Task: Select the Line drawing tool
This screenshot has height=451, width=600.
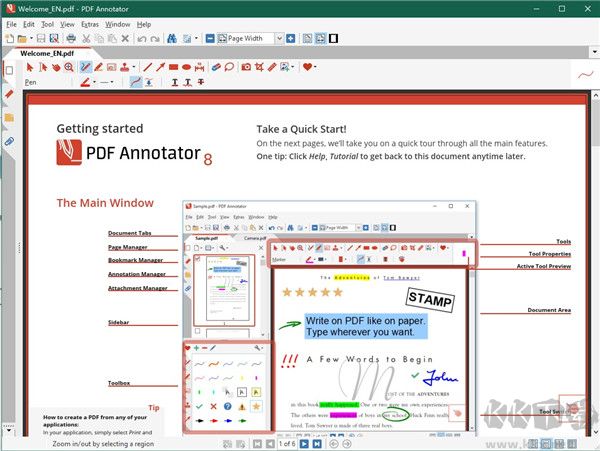Action: [147, 67]
